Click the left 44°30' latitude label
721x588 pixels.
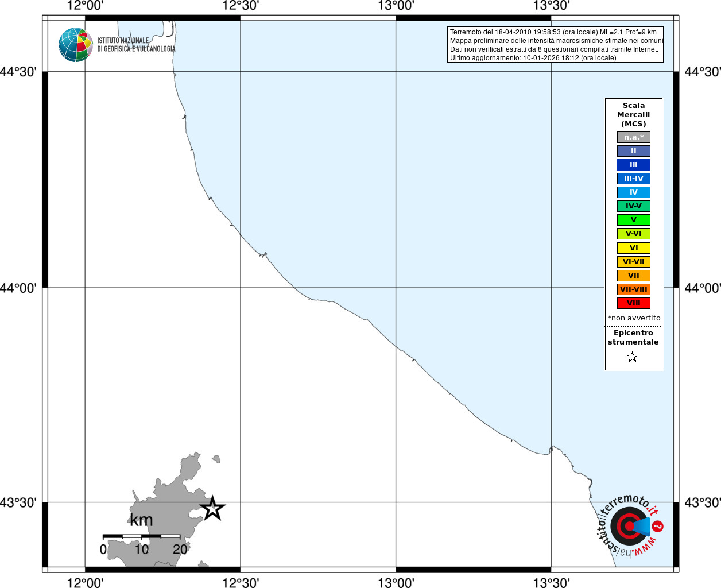(18, 72)
